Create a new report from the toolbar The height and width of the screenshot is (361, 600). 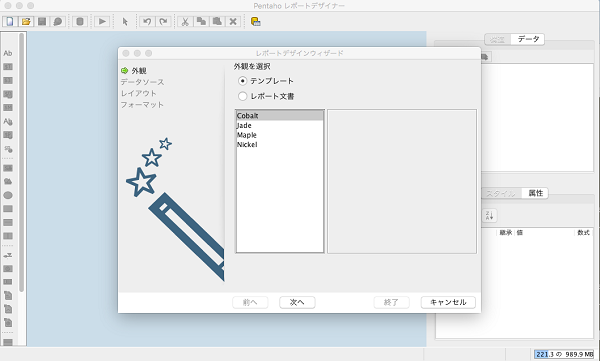click(x=10, y=21)
